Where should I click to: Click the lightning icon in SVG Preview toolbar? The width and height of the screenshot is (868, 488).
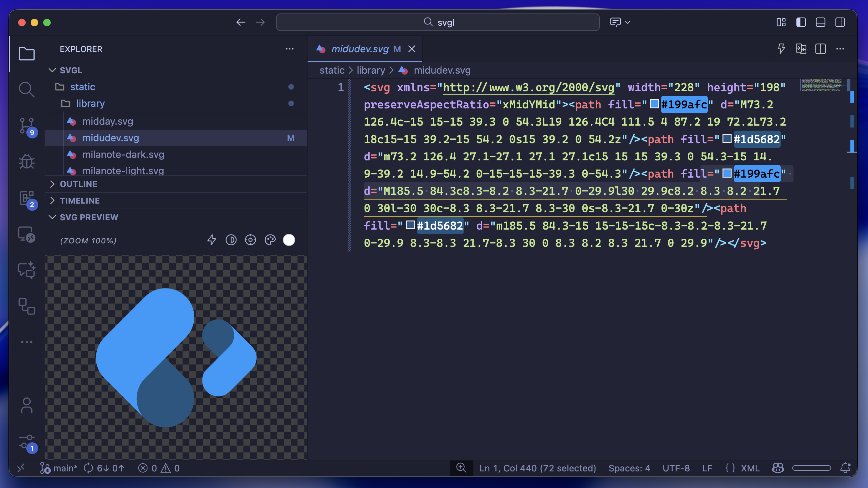click(x=212, y=240)
